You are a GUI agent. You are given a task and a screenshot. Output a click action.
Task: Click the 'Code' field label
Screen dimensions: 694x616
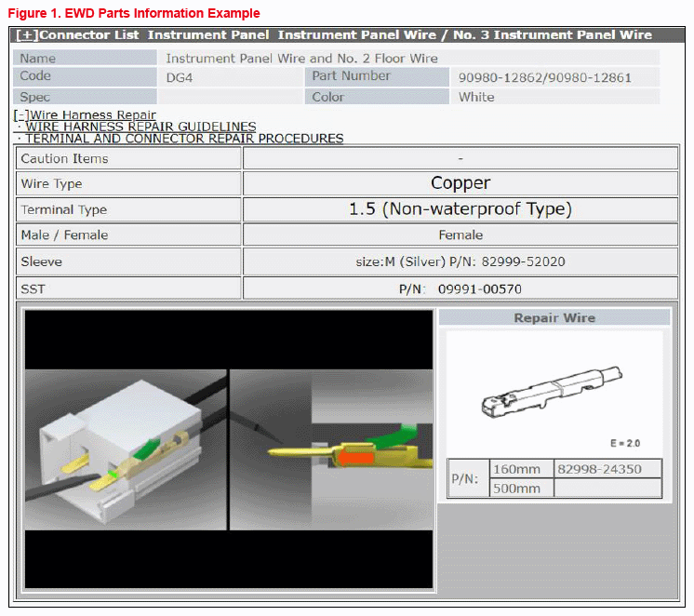(85, 76)
